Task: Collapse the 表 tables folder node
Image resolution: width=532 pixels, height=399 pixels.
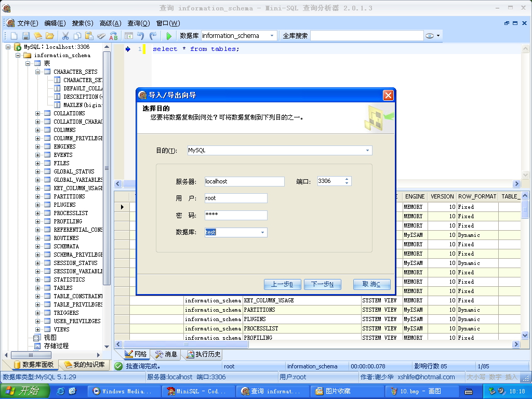Action: click(x=28, y=63)
